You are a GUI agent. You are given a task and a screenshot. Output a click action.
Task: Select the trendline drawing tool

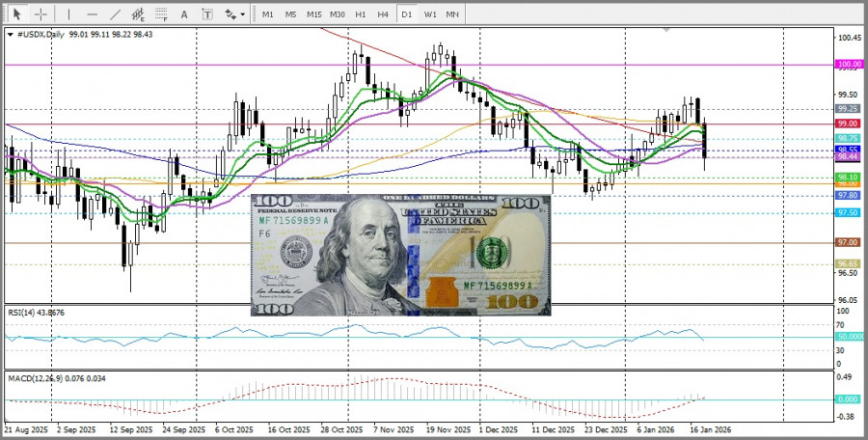click(115, 14)
